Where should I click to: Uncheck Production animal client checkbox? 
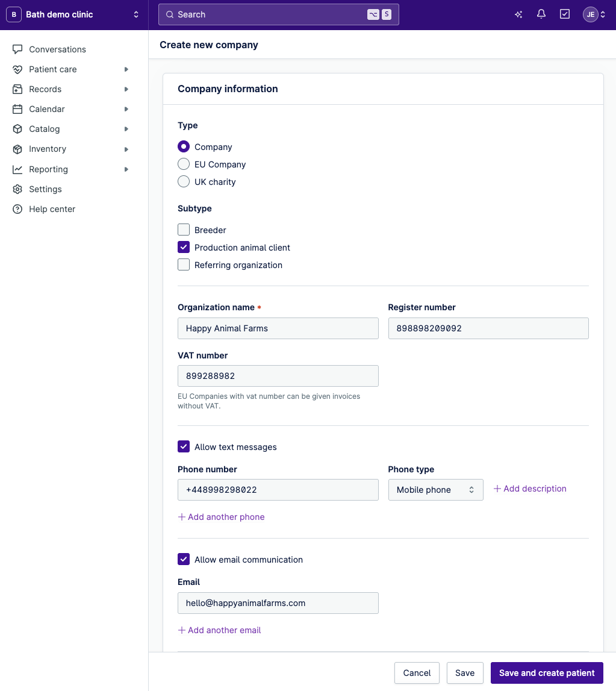click(x=184, y=247)
